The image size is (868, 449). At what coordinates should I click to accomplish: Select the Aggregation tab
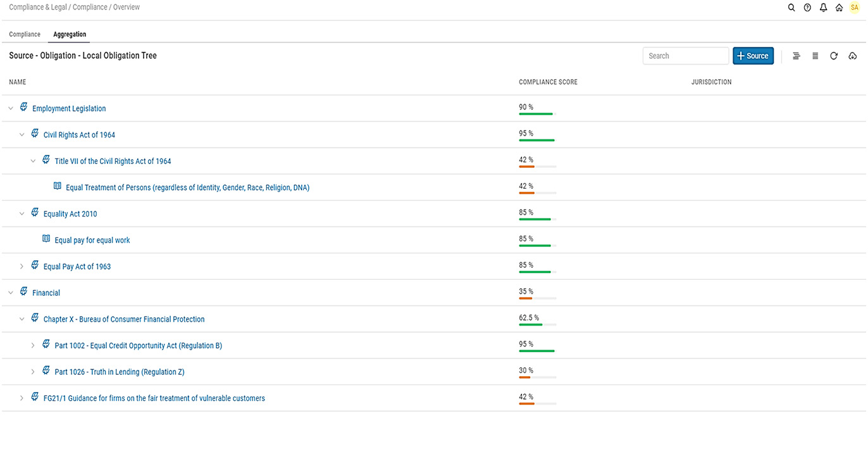[x=70, y=34]
